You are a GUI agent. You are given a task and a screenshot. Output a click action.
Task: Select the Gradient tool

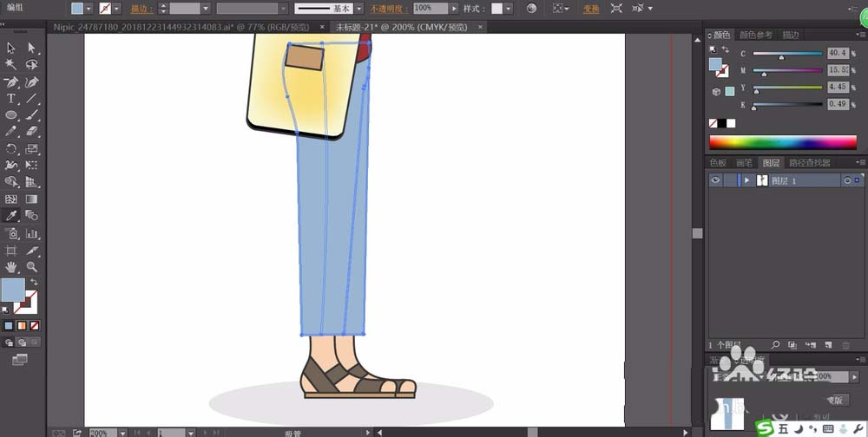(x=31, y=199)
